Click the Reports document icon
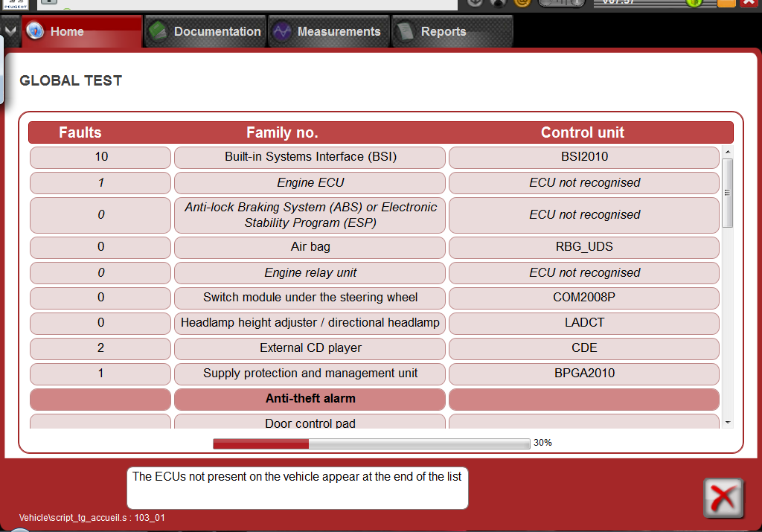The image size is (762, 532). pos(404,31)
